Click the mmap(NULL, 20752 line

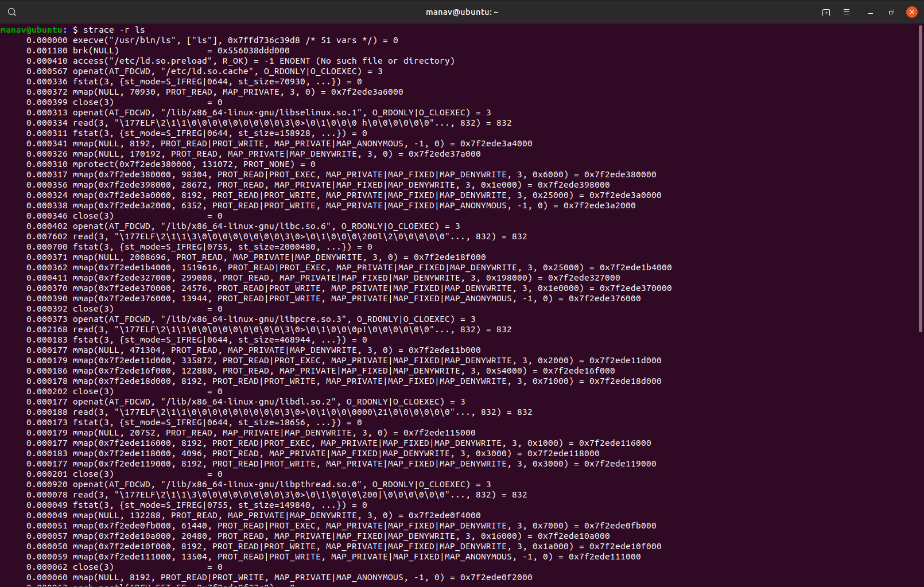tap(251, 433)
